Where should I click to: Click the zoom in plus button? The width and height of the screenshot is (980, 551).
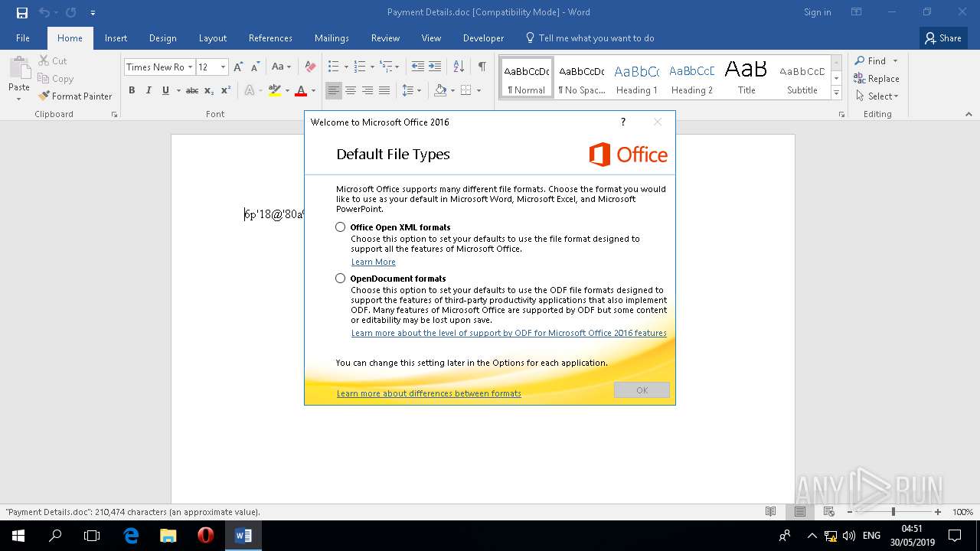click(x=938, y=512)
